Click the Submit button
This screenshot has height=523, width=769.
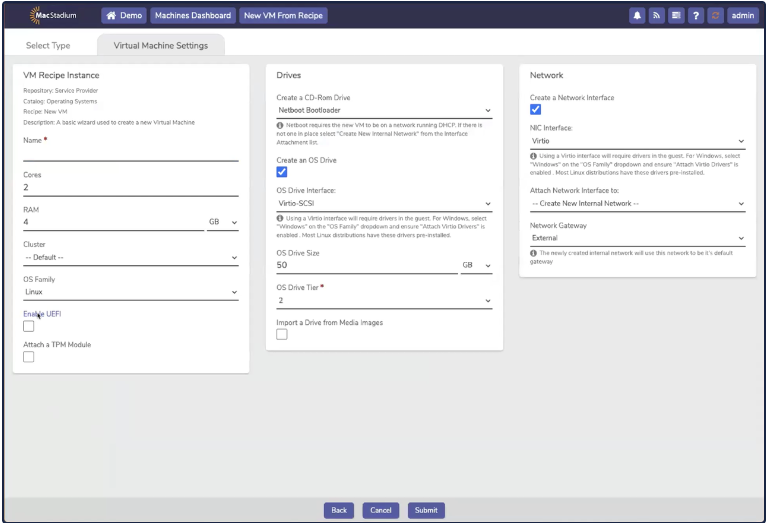[426, 510]
